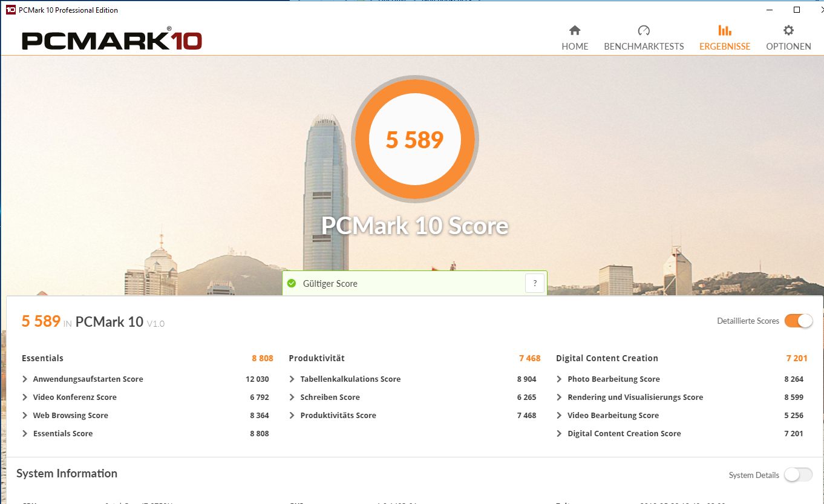Viewport: 824px width, 504px height.
Task: Click the Web Browsing Score label
Action: pos(70,416)
